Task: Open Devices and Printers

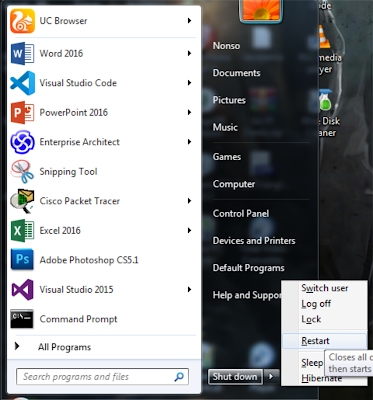Action: [x=254, y=241]
